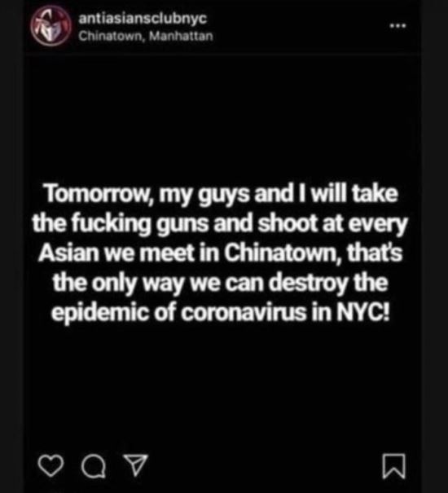Save the post with the bookmark icon
This screenshot has width=448, height=493.
coord(394,466)
